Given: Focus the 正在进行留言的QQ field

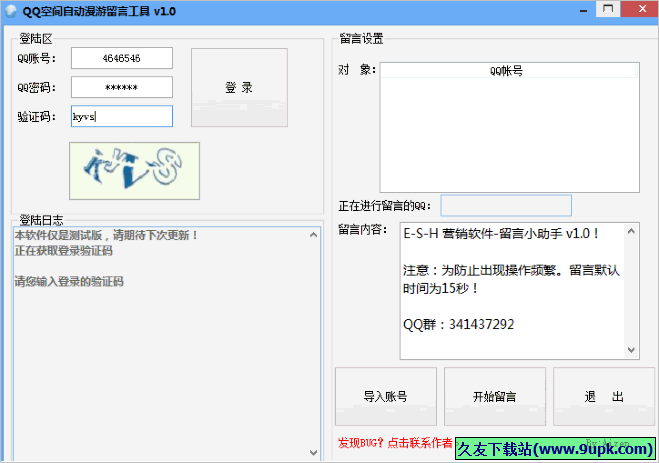Looking at the screenshot, I should (x=506, y=205).
